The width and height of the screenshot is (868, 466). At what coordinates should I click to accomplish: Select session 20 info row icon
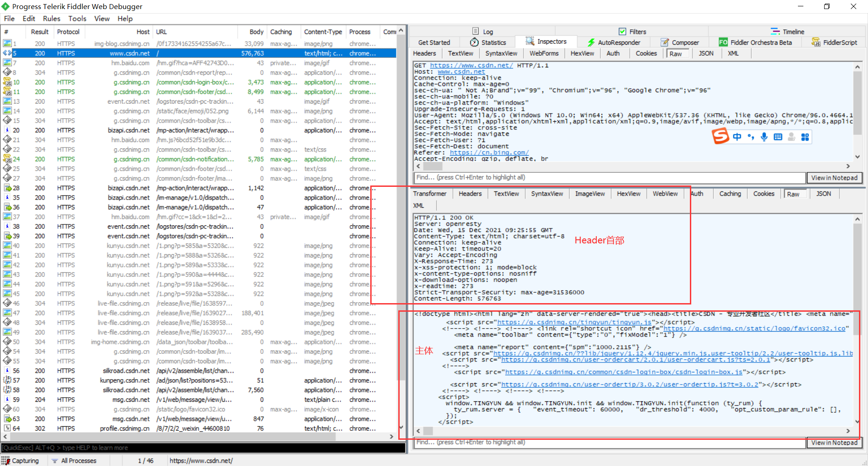click(7, 130)
